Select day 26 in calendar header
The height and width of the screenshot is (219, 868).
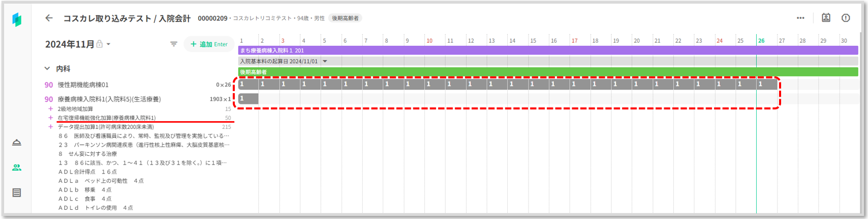coord(761,41)
